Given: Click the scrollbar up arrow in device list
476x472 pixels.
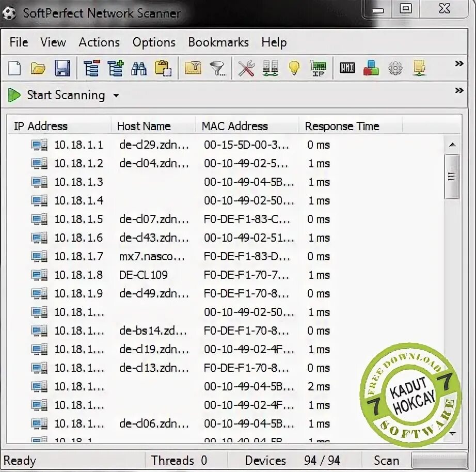Looking at the screenshot, I should click(452, 145).
